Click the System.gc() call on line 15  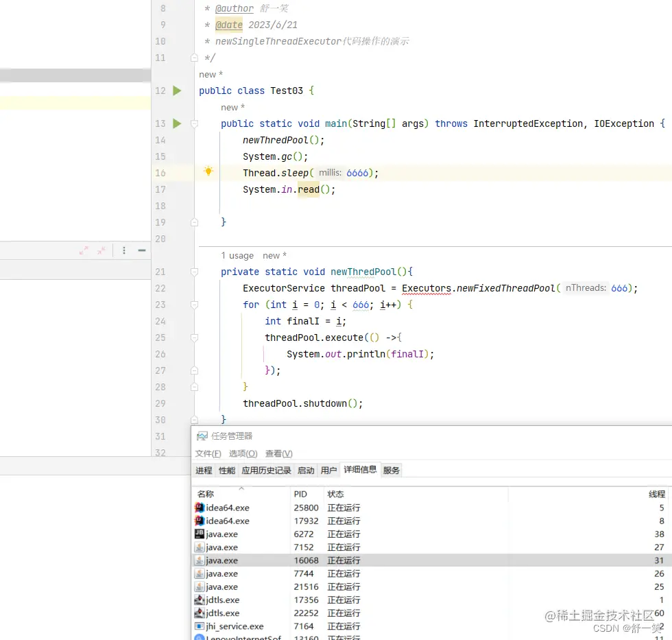pyautogui.click(x=275, y=156)
